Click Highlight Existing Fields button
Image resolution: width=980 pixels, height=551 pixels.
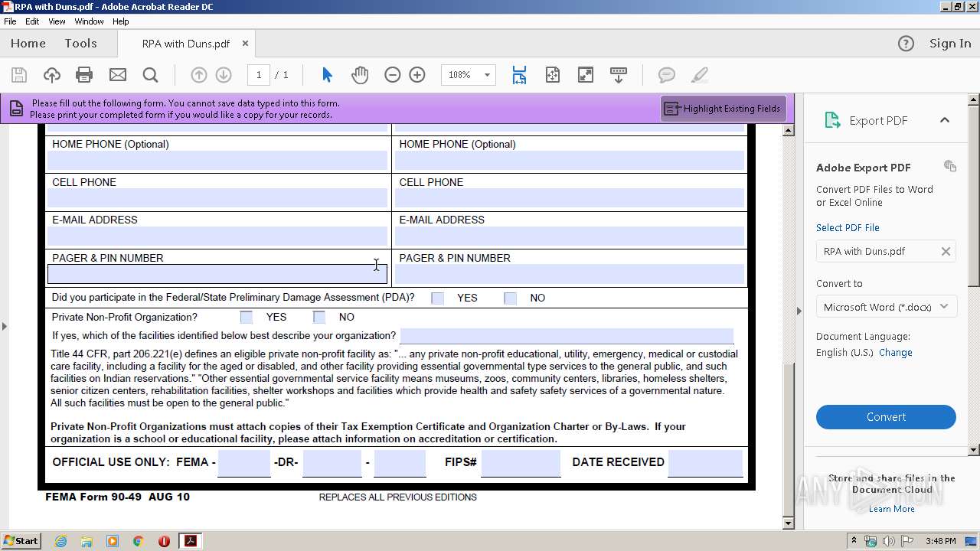(723, 109)
